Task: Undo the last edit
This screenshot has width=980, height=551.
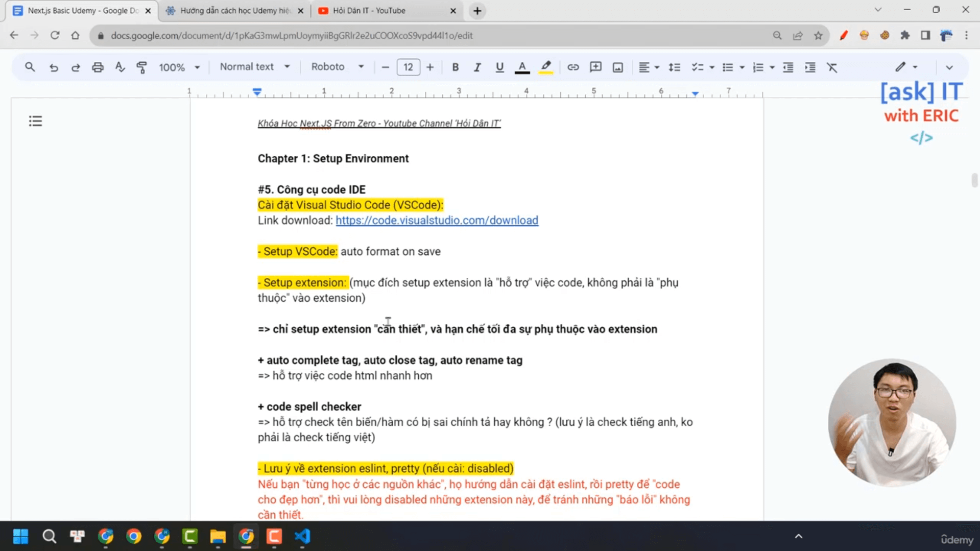Action: click(x=53, y=67)
